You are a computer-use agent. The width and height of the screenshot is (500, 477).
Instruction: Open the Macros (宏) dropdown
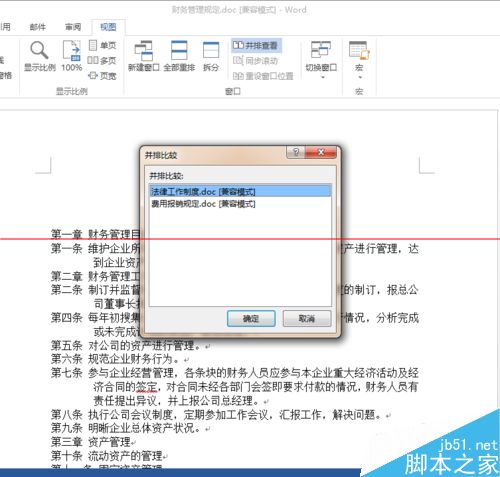359,77
